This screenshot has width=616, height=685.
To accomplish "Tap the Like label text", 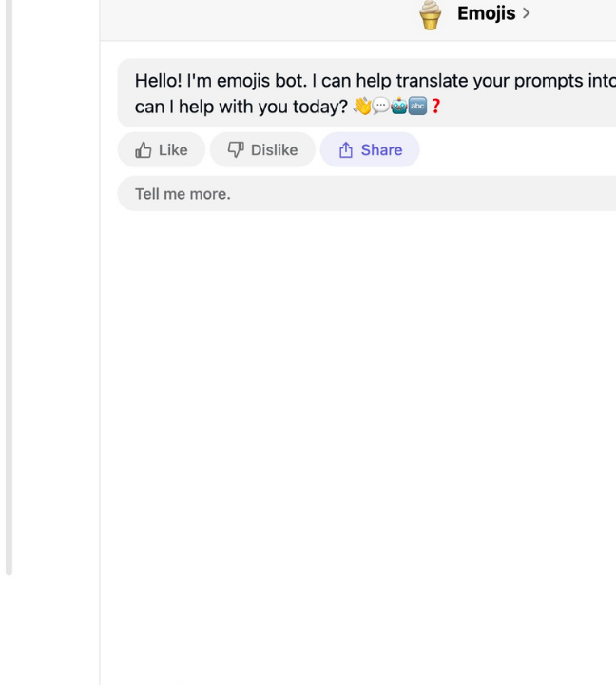I will pos(173,150).
